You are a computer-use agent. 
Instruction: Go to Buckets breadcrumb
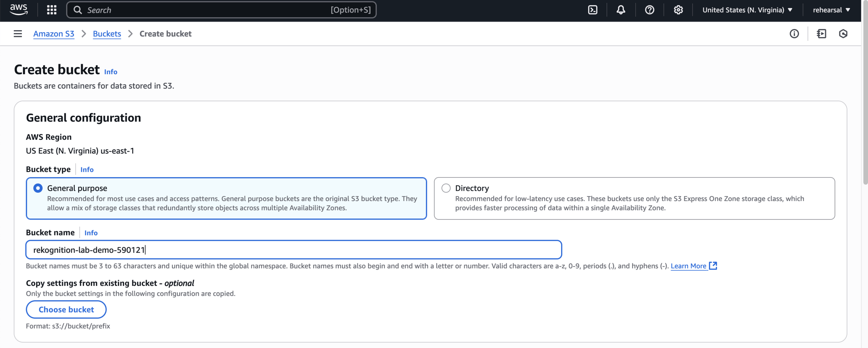[107, 34]
